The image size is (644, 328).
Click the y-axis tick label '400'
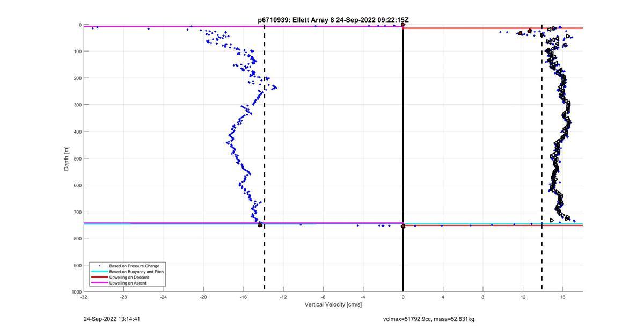click(77, 132)
